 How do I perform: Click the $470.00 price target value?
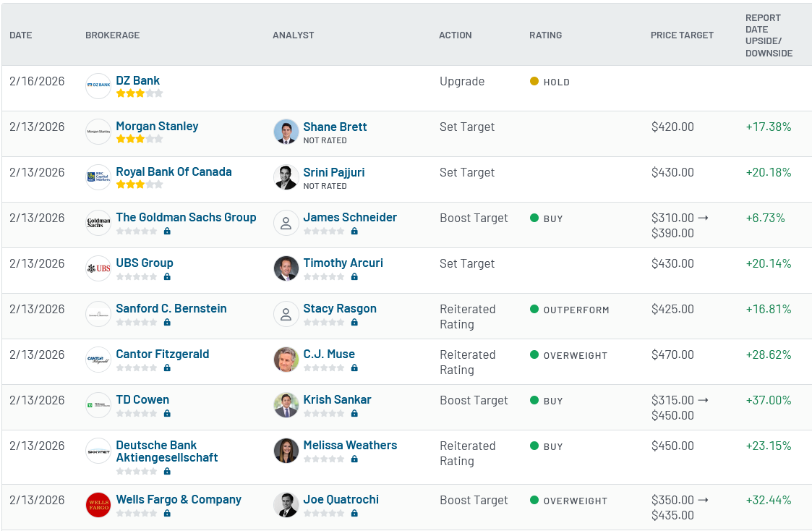(x=672, y=355)
